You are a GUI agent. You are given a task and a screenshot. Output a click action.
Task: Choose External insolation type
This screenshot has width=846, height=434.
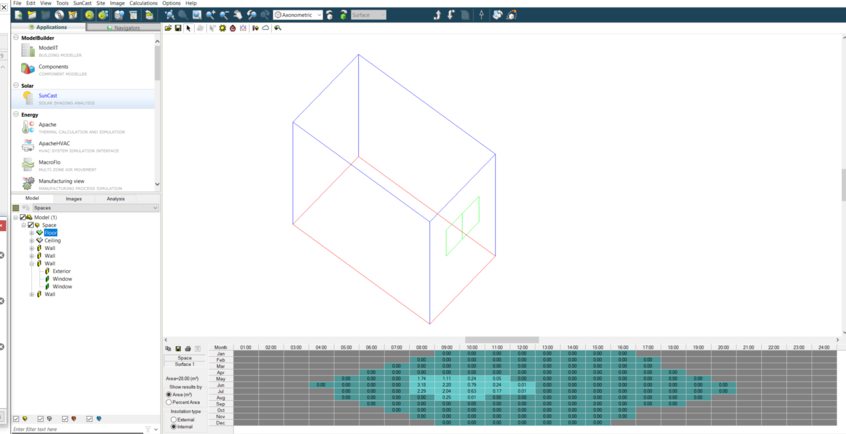coord(174,419)
